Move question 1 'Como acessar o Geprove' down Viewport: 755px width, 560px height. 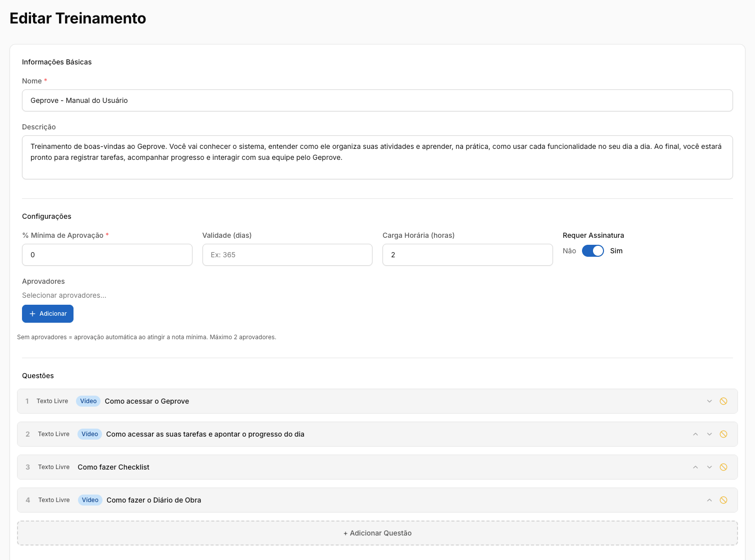coord(709,401)
